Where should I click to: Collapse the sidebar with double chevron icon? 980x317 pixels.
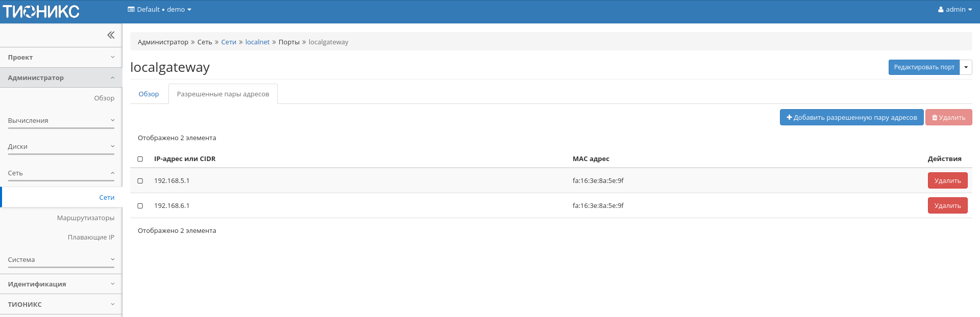[111, 35]
